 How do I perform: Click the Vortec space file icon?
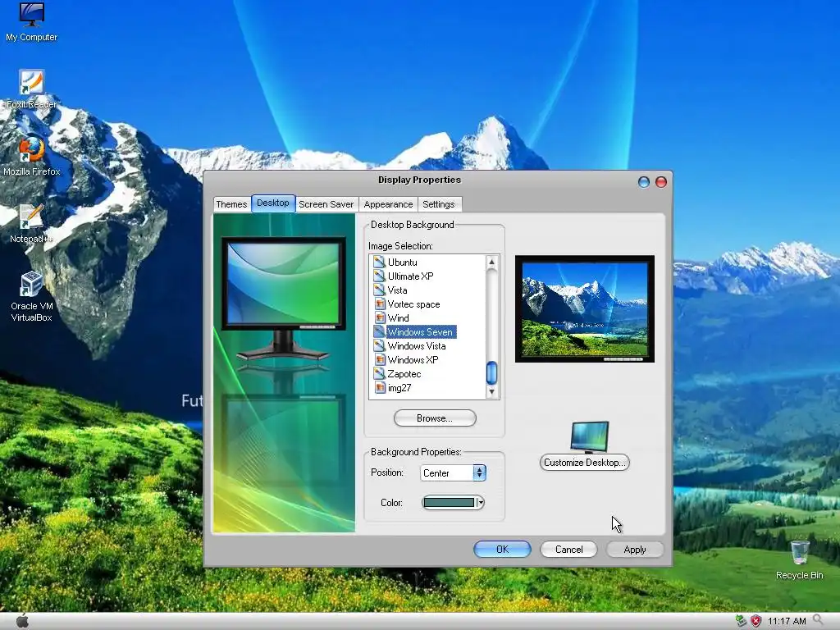click(x=379, y=304)
